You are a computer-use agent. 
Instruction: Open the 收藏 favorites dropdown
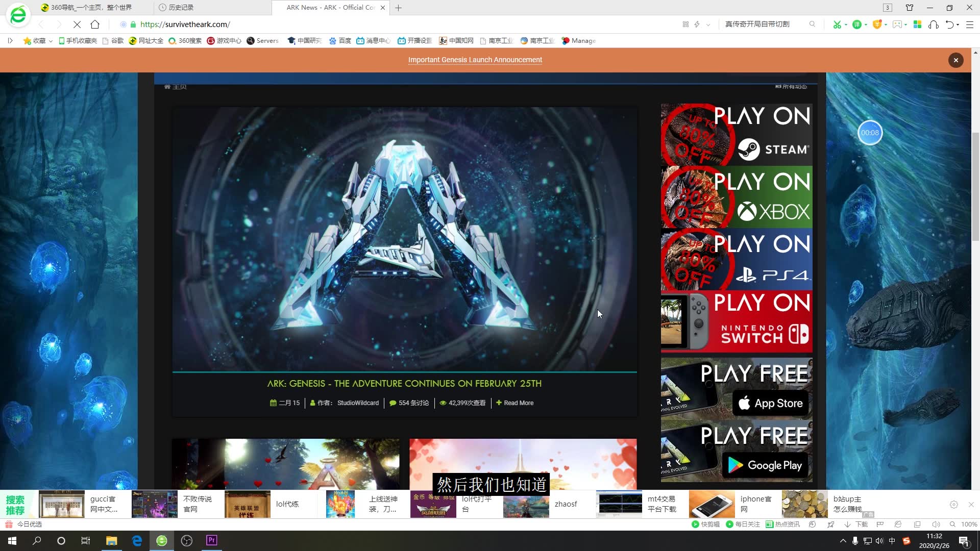(38, 41)
